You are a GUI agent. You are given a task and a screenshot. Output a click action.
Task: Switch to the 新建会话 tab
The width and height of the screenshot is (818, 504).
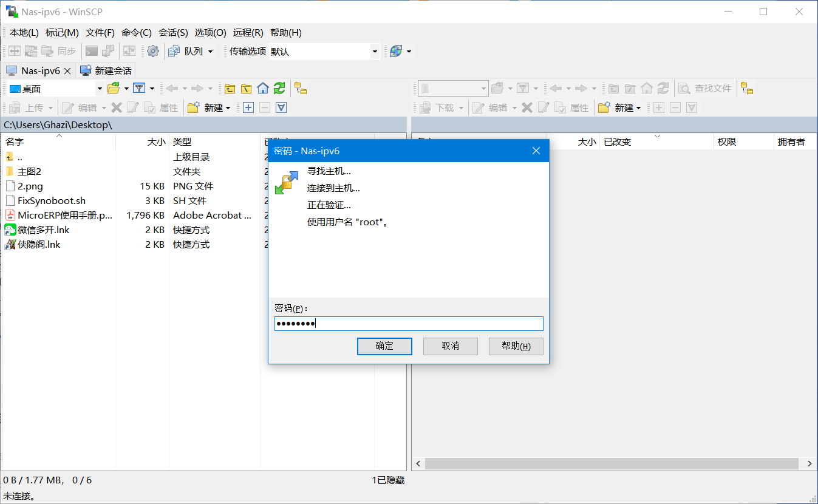coord(106,70)
